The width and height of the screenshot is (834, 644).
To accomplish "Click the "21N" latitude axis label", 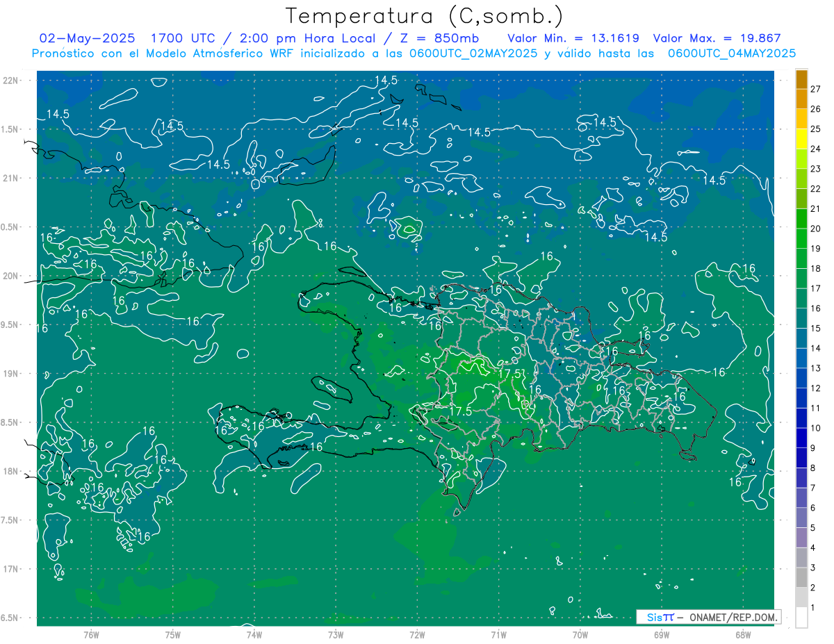I will [x=10, y=178].
